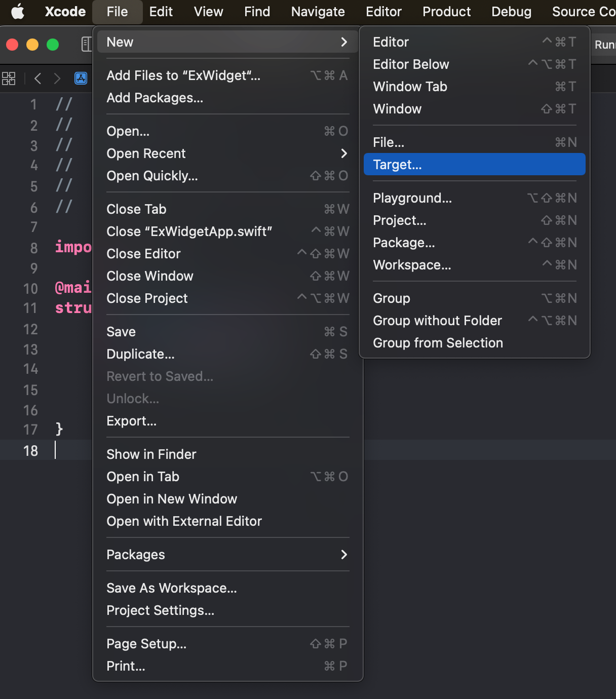Select Show in Finder
The height and width of the screenshot is (699, 616).
[228, 454]
